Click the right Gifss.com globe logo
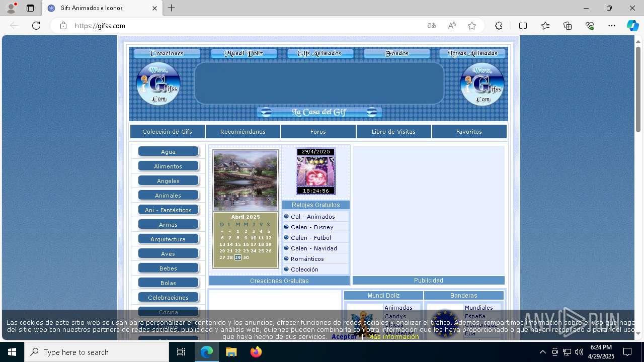This screenshot has height=362, width=644. tap(482, 83)
